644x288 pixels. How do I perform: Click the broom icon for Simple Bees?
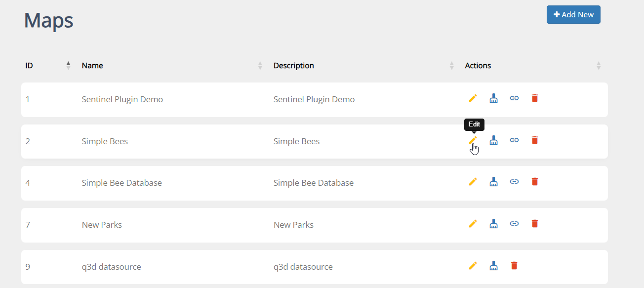point(493,140)
